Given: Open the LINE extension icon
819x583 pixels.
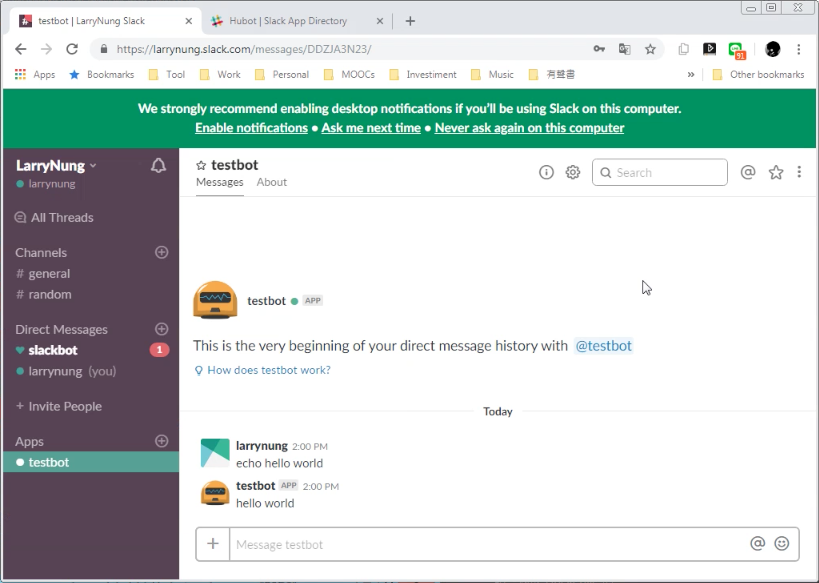Looking at the screenshot, I should pos(737,50).
